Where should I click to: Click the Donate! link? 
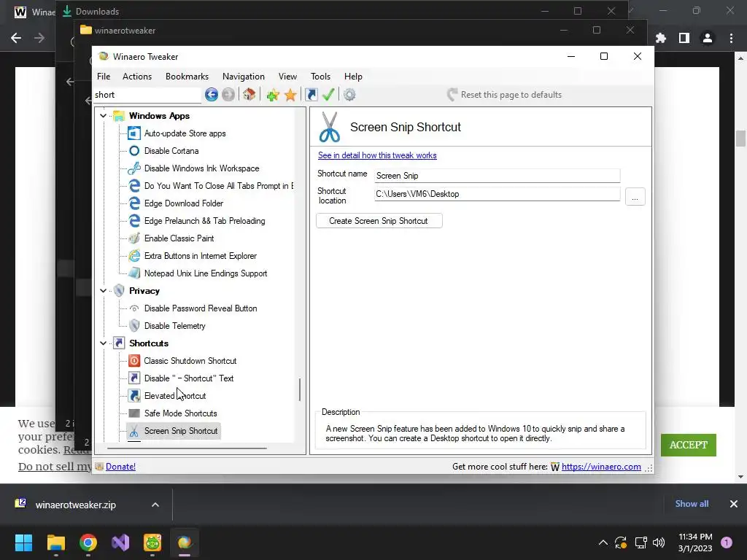click(120, 467)
